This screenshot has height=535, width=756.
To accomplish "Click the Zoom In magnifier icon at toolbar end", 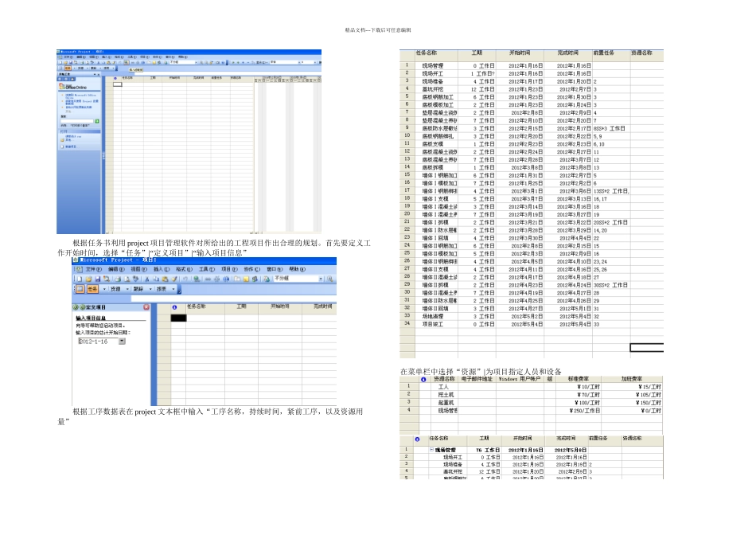I will coord(330,279).
